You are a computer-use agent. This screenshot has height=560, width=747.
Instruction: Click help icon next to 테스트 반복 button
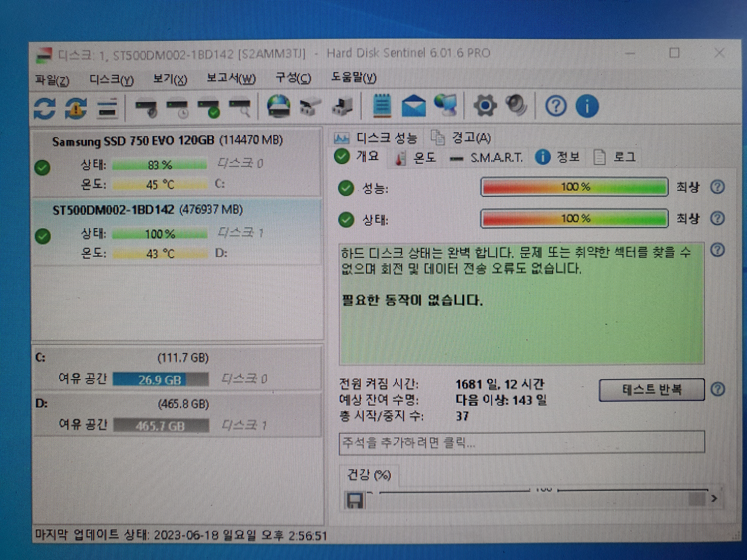pyautogui.click(x=718, y=389)
